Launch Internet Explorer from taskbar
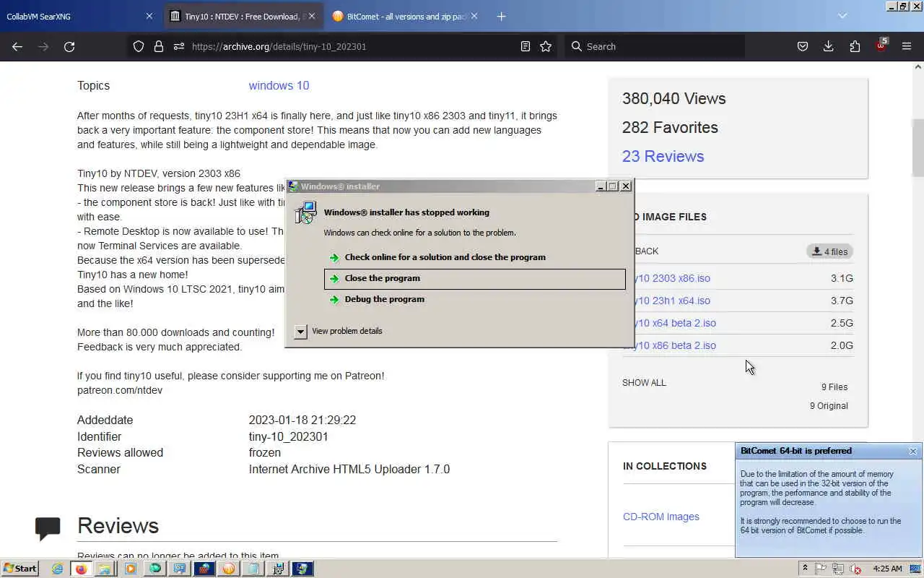 (x=58, y=569)
